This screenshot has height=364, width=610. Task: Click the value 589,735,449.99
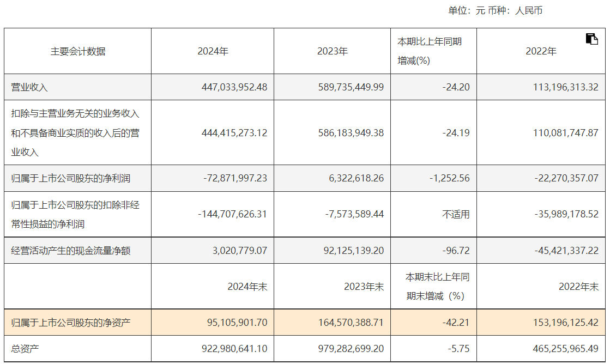pyautogui.click(x=351, y=87)
